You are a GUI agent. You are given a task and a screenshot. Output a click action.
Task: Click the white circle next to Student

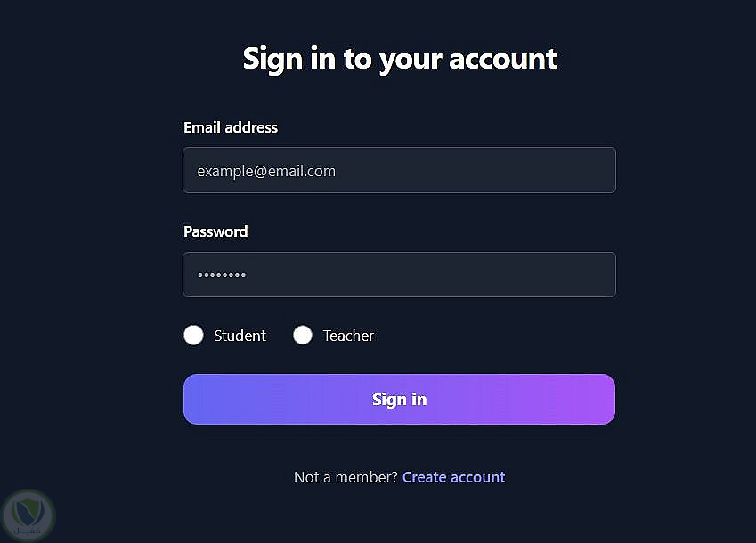(193, 336)
